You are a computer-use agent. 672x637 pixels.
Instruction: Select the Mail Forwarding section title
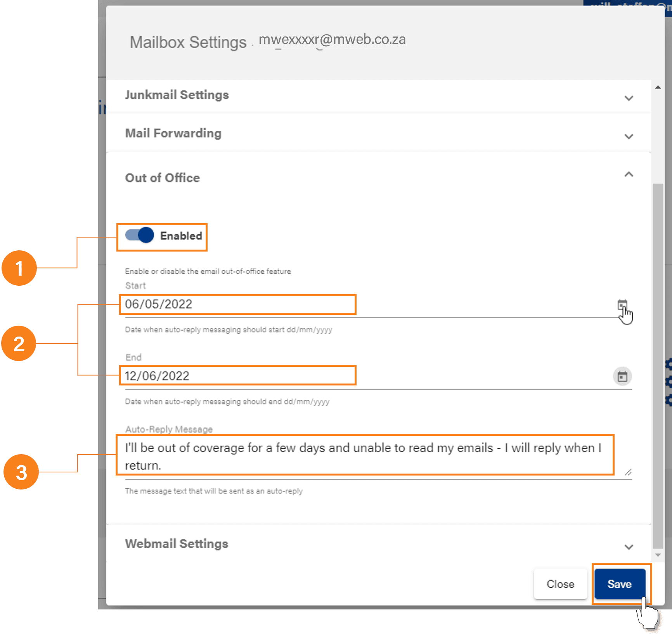point(173,133)
